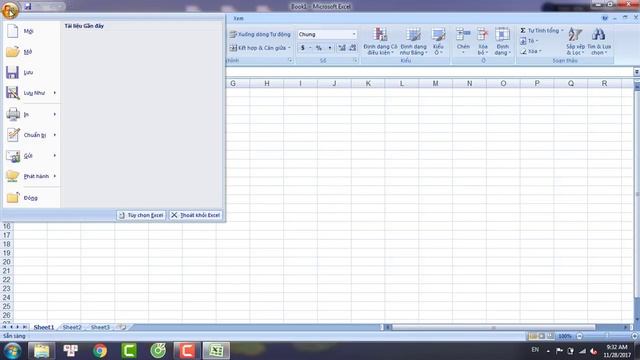Apply the percent style icon
Screen dimensions: 640x360
(319, 48)
